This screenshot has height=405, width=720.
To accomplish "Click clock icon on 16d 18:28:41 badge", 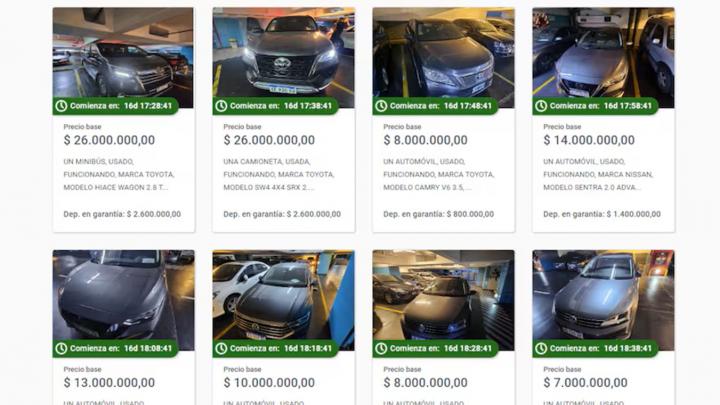I will [x=381, y=349].
